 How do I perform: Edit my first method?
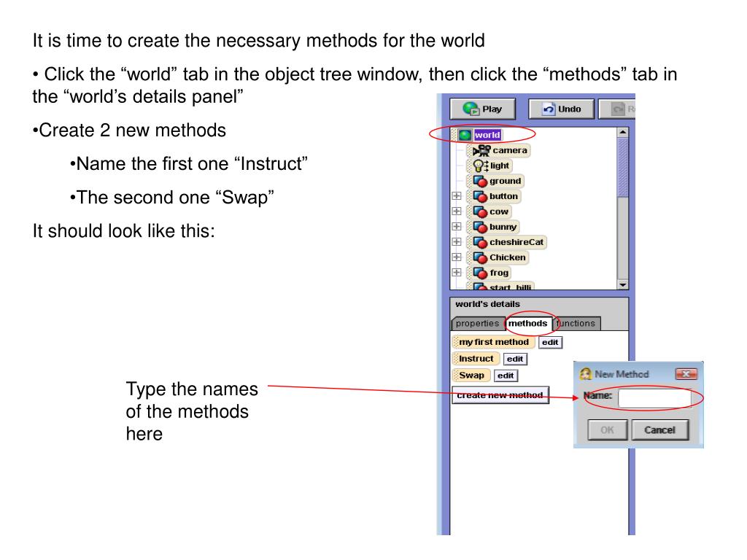point(550,343)
